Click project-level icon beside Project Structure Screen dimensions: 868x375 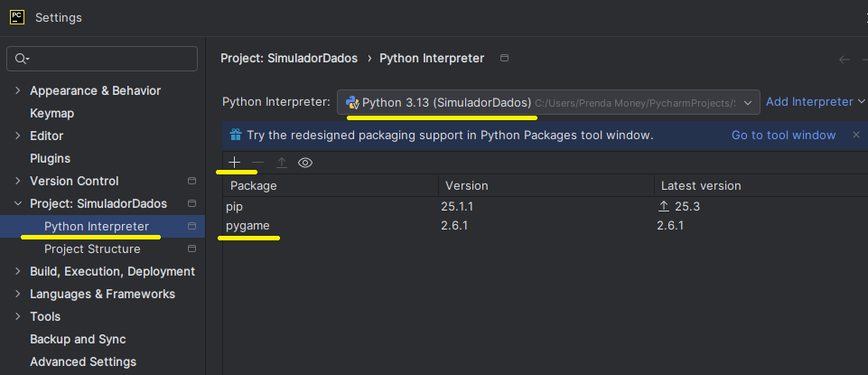click(x=192, y=249)
